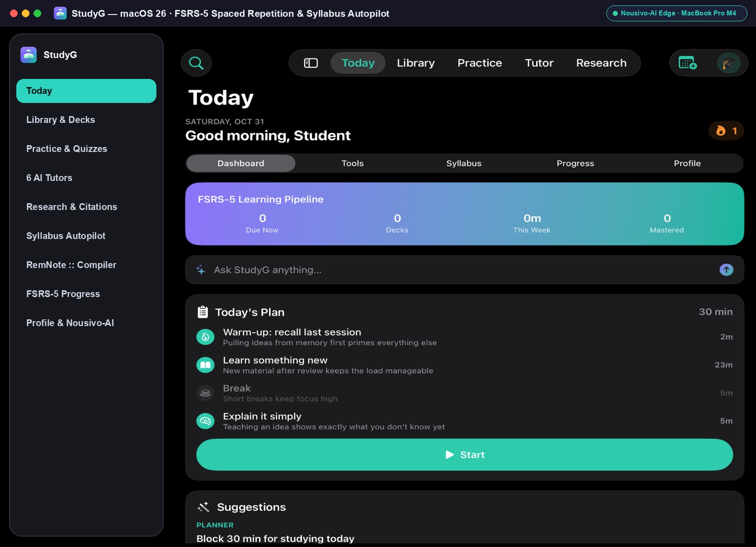Click the StudyG logo in the sidebar
This screenshot has height=547, width=756.
29,55
